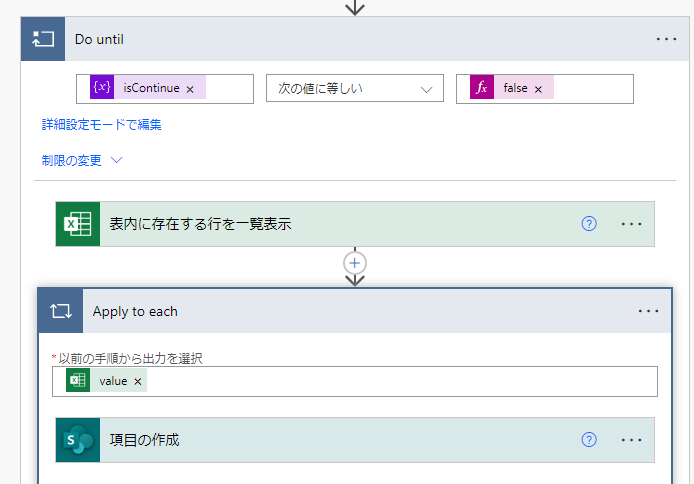Remove the value token from Apply to each

click(x=138, y=382)
